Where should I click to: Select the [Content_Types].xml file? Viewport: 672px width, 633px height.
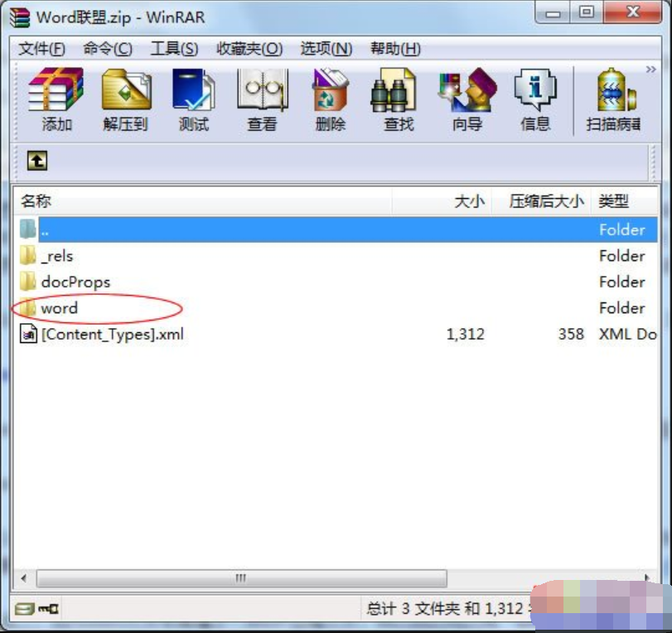(x=112, y=334)
